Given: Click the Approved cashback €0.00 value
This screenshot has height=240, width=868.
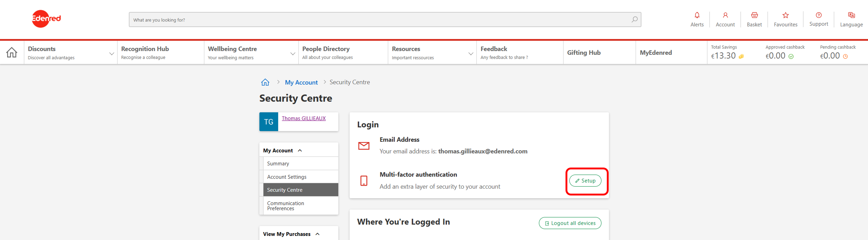Looking at the screenshot, I should click(x=775, y=56).
